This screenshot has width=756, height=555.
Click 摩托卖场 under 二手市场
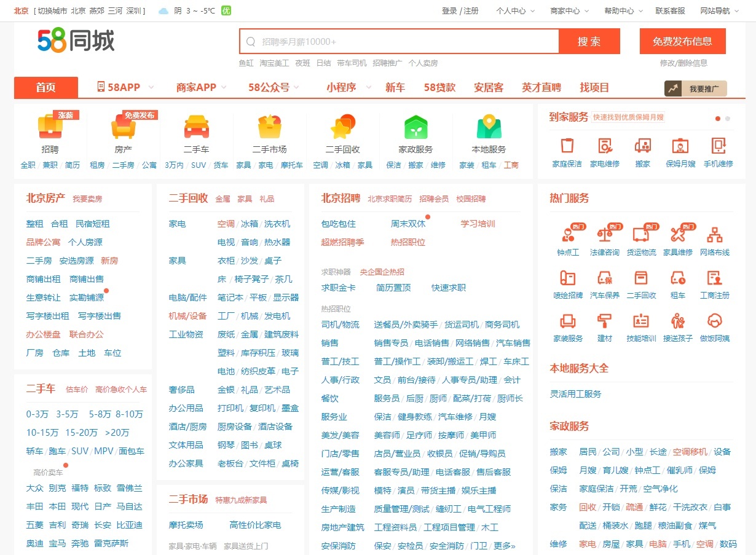[x=186, y=525]
